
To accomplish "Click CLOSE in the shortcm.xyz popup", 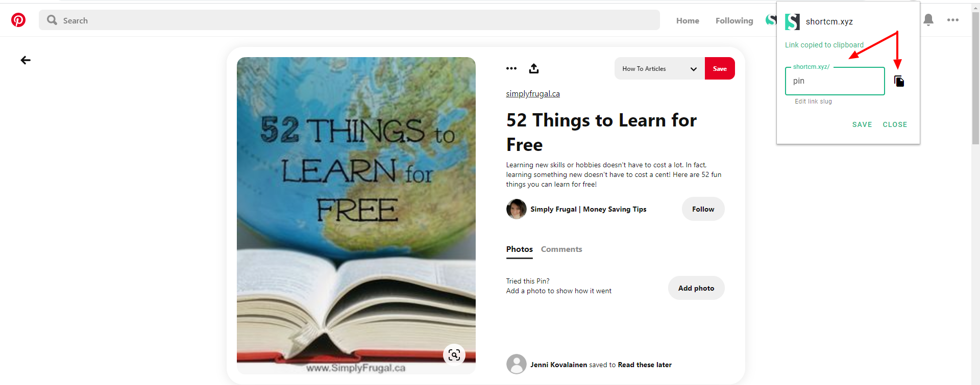I will click(895, 124).
